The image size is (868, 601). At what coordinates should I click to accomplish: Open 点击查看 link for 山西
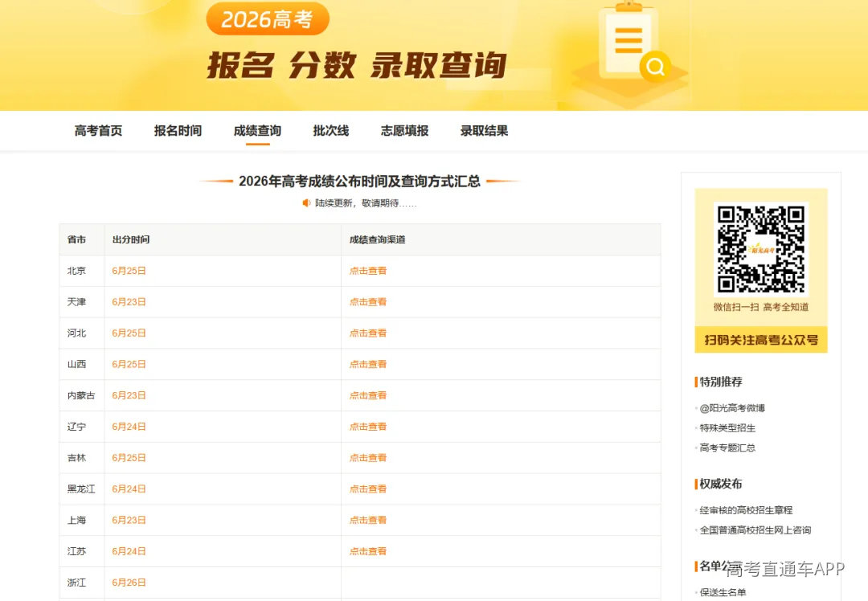(368, 364)
